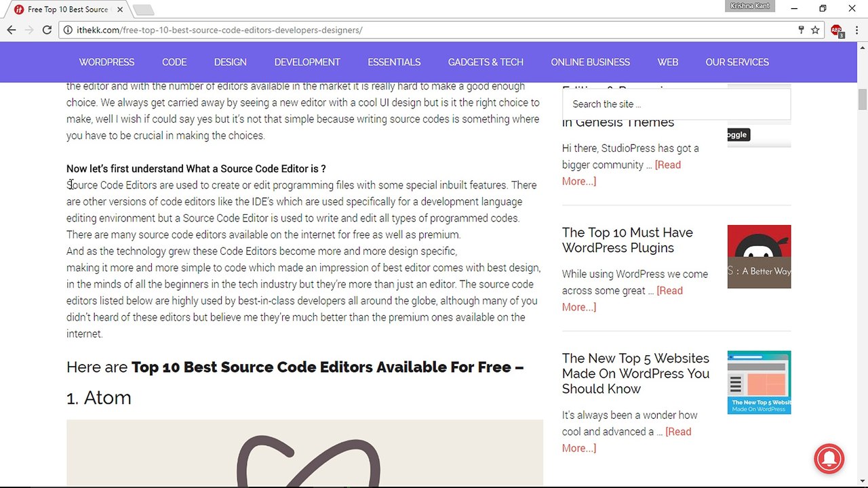Open a new browser tab

143,9
